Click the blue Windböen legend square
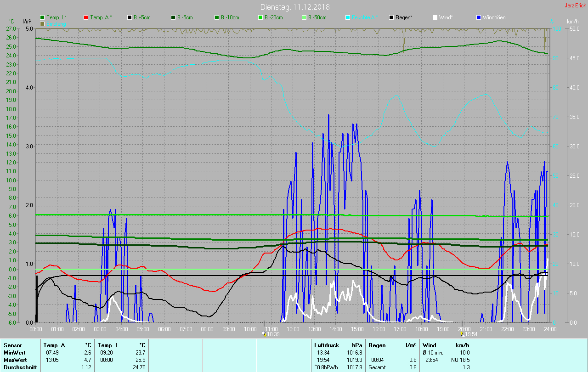The height and width of the screenshot is (372, 588). pyautogui.click(x=479, y=17)
